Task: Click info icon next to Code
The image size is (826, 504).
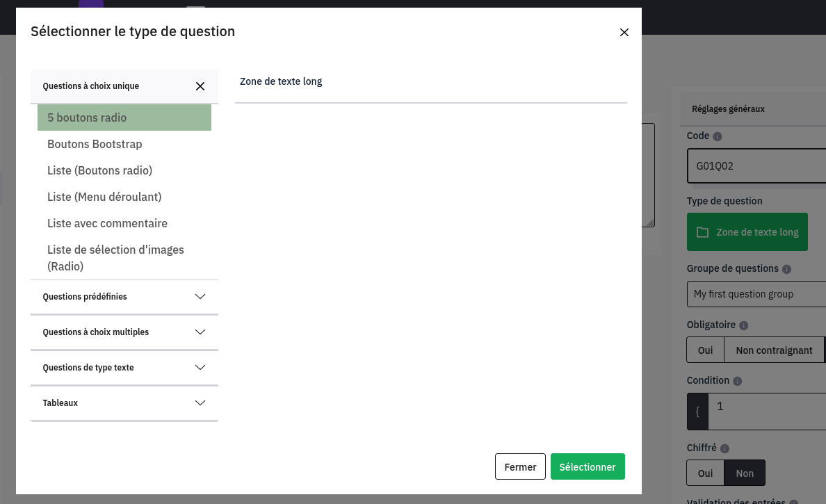Action: click(718, 137)
